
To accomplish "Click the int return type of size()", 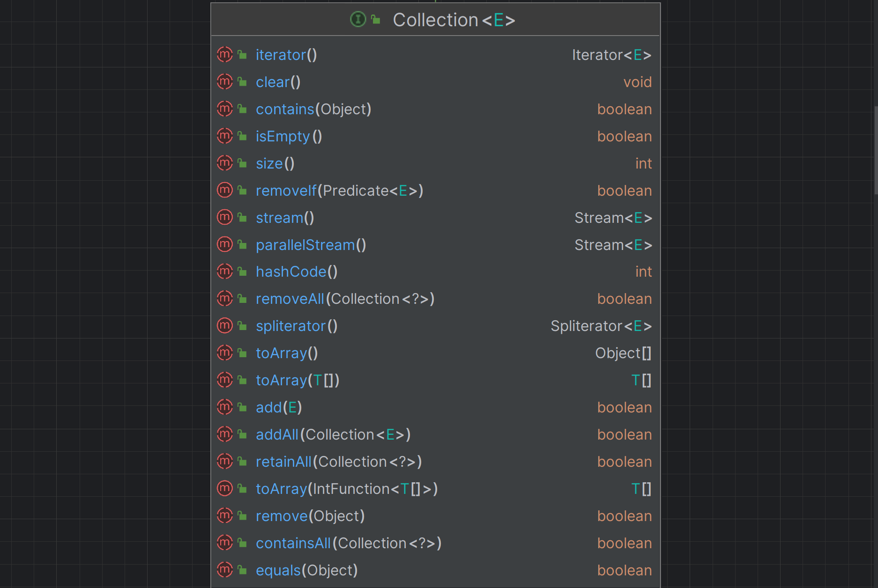I will pos(644,164).
